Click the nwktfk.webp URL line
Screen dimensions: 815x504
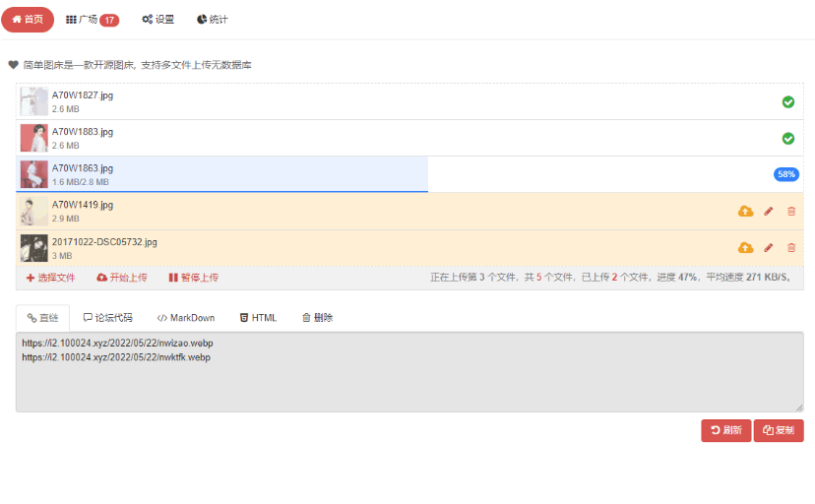(116, 357)
